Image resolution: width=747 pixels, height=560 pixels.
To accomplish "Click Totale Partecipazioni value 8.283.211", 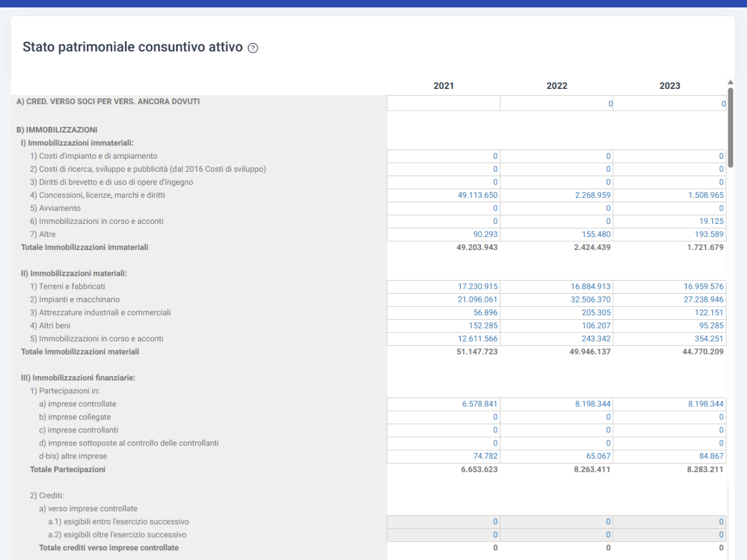I will click(x=706, y=470).
